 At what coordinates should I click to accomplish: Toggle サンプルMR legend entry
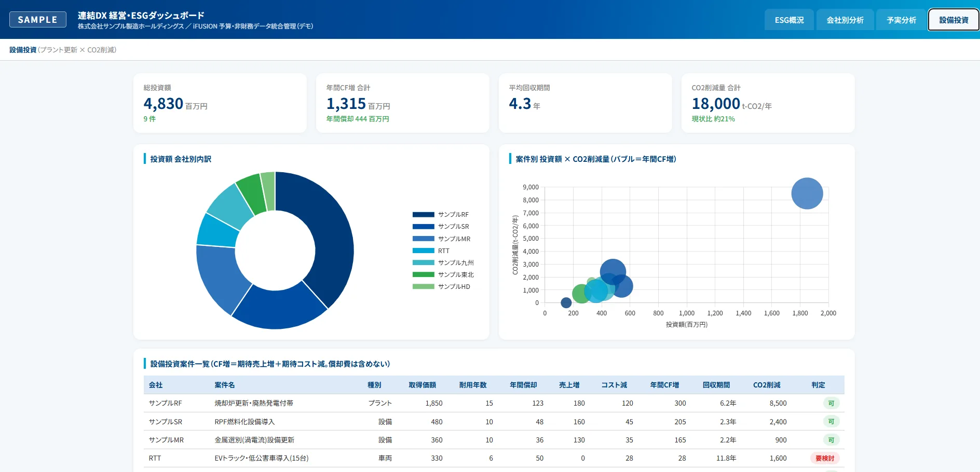(442, 239)
